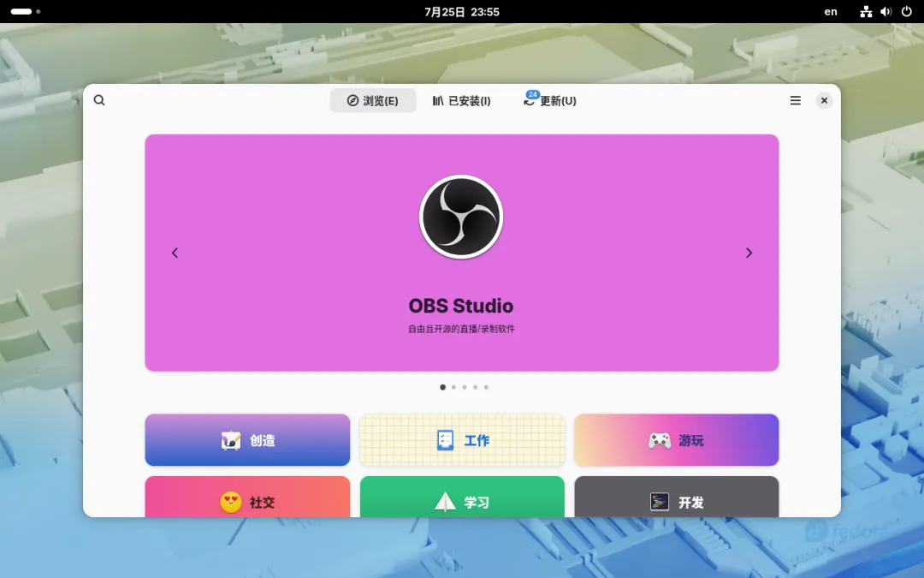This screenshot has height=578, width=924.
Task: Switch to the 已安装(I) tab
Action: click(461, 101)
